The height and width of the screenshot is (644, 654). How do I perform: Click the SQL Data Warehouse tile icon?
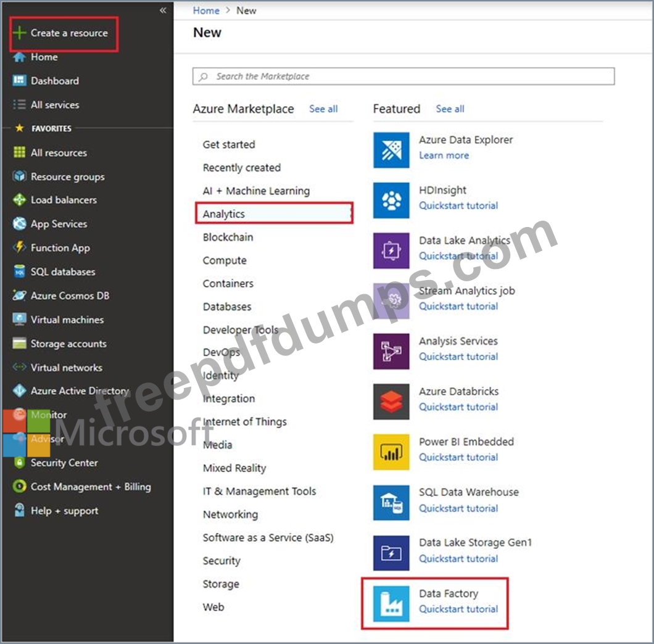click(x=391, y=503)
